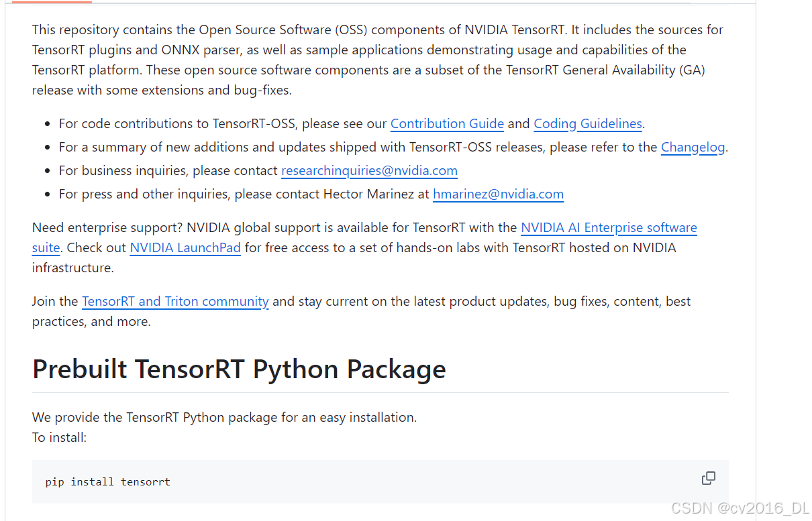Visit the Changelog link
Viewport: 812px width, 521px height.
[x=693, y=147]
